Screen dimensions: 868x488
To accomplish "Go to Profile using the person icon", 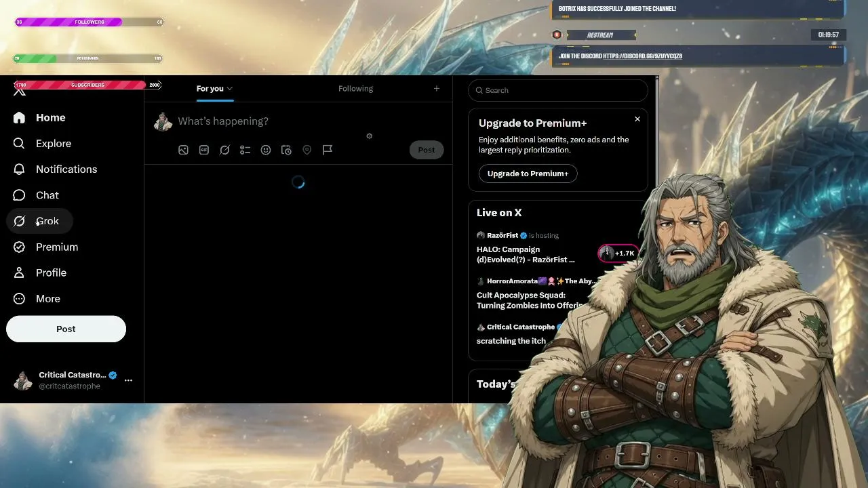I will coord(19,272).
